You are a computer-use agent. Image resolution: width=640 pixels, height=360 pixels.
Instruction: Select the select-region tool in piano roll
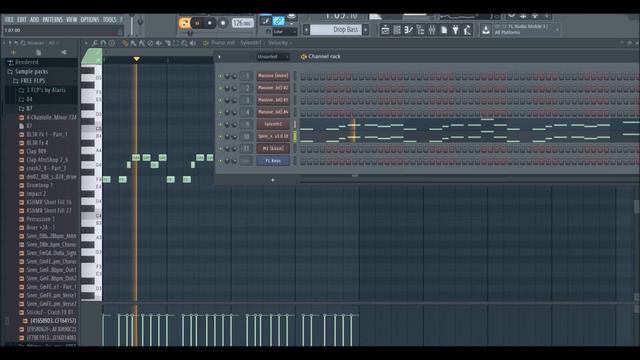pos(176,43)
